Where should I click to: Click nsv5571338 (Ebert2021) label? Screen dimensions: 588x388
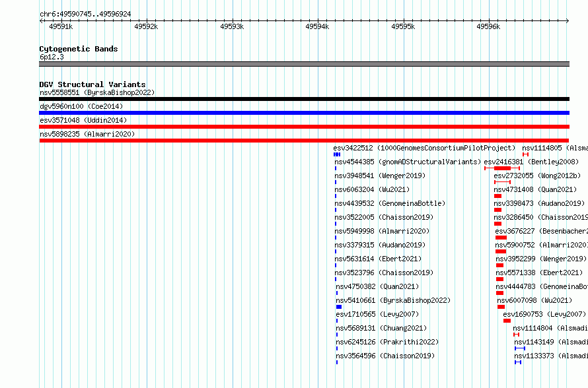539,273
